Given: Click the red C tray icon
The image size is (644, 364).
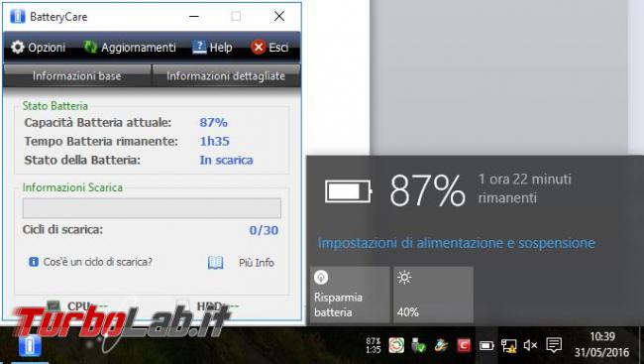Looking at the screenshot, I should click(464, 345).
